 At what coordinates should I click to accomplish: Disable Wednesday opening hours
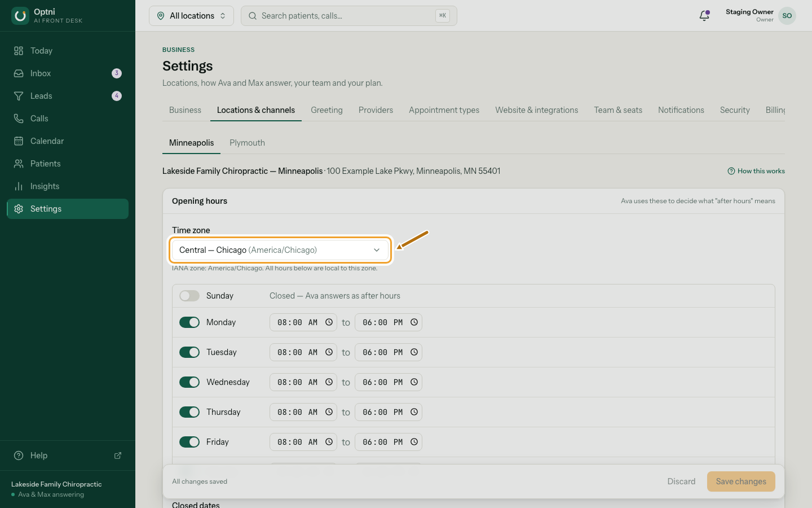coord(189,382)
